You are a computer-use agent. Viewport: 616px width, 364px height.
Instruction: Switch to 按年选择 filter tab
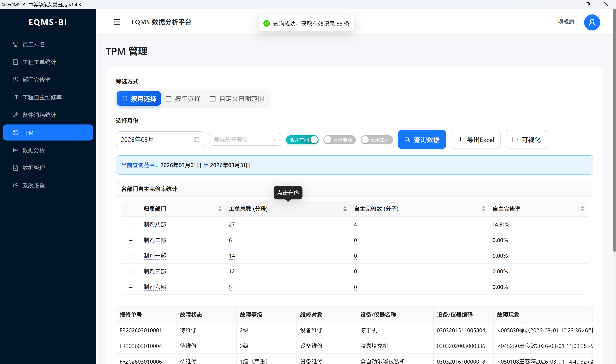coord(183,98)
